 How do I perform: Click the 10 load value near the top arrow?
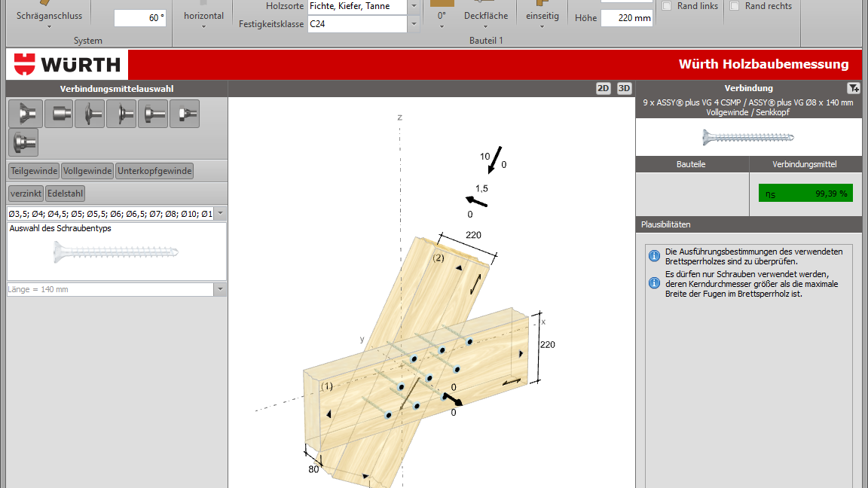pos(485,157)
